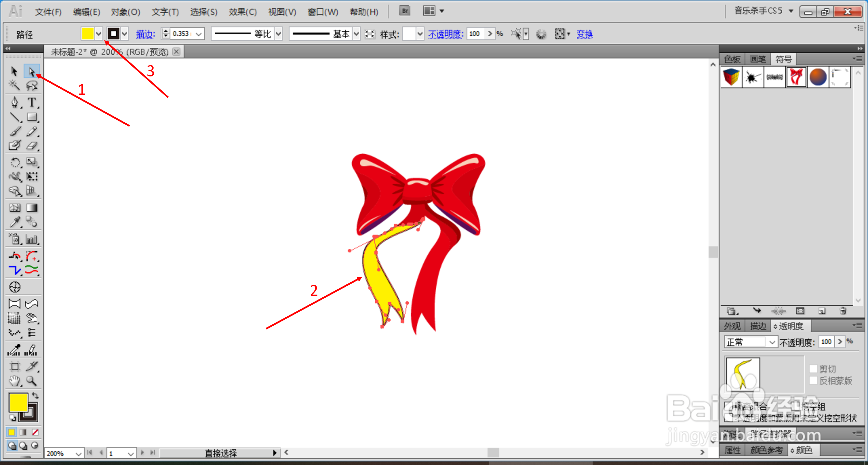Swap fill and stroke colors arrow
This screenshot has height=465, width=868.
(35, 396)
